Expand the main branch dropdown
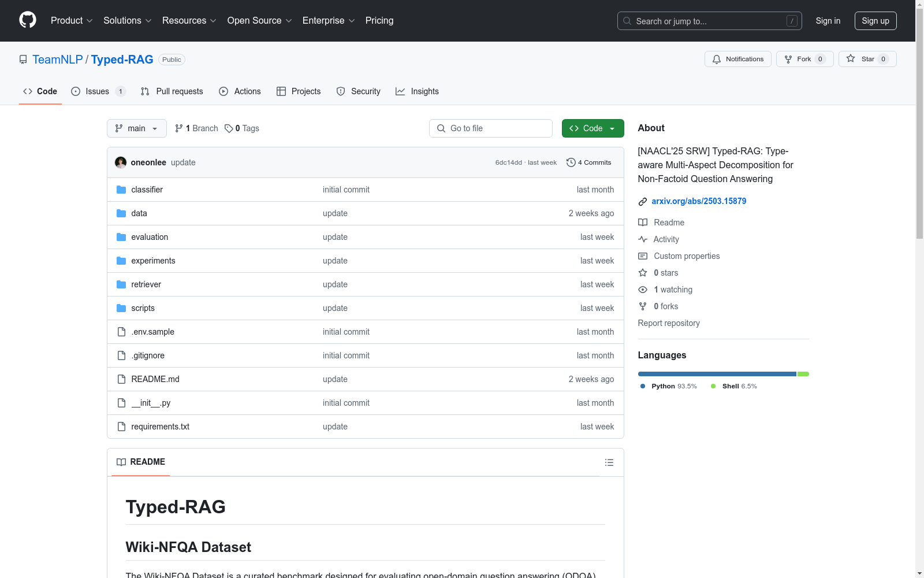Screen dimensions: 924x578 click(x=137, y=128)
